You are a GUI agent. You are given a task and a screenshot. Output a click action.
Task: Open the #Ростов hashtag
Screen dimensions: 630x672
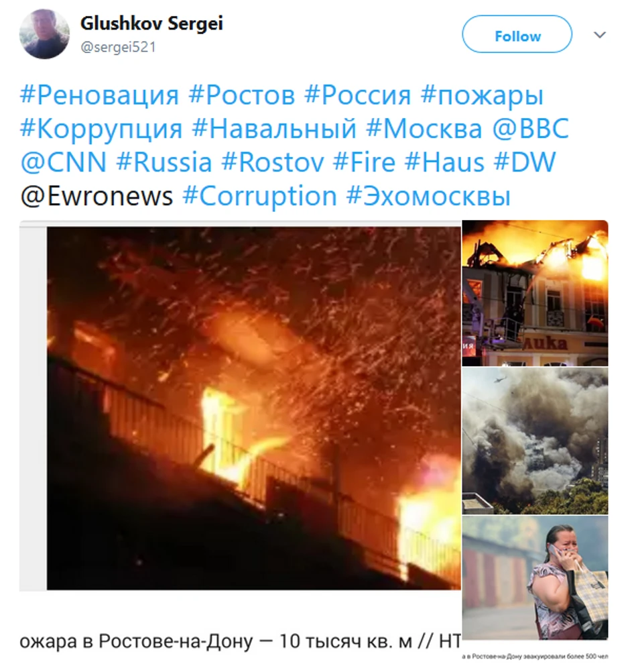[x=242, y=95]
